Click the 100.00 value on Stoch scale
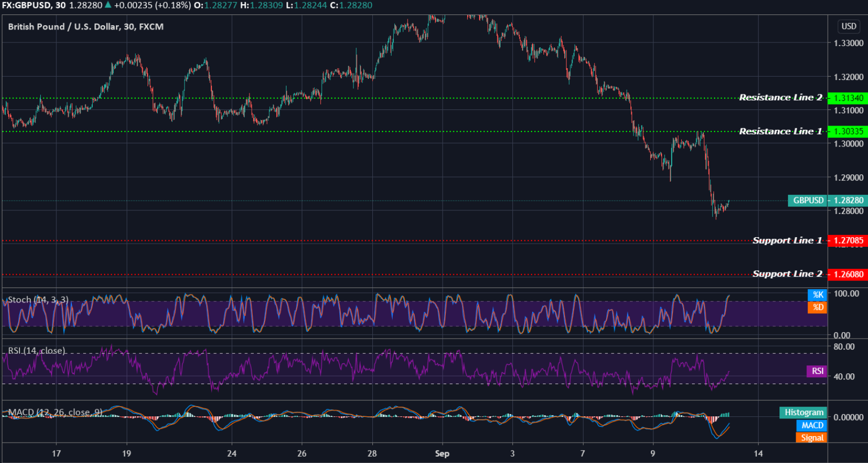 [x=847, y=294]
